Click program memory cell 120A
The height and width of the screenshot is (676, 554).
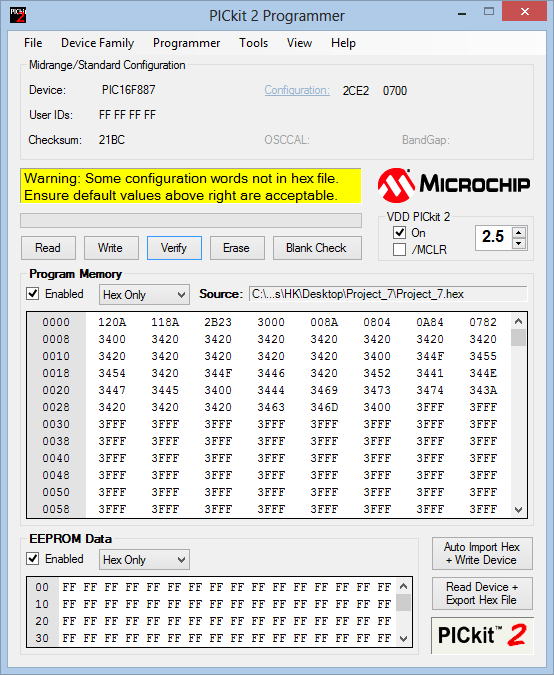112,322
